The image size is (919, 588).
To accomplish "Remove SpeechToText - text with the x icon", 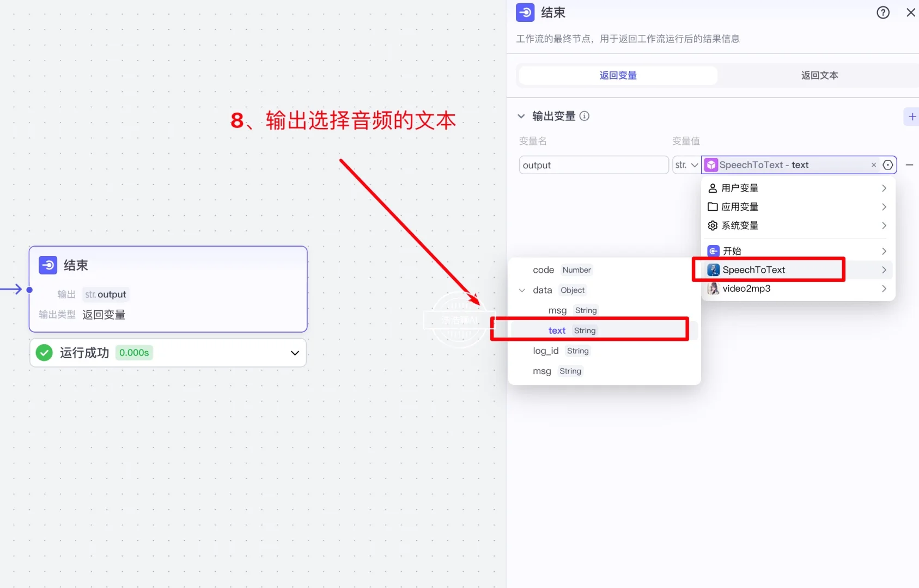I will click(873, 164).
